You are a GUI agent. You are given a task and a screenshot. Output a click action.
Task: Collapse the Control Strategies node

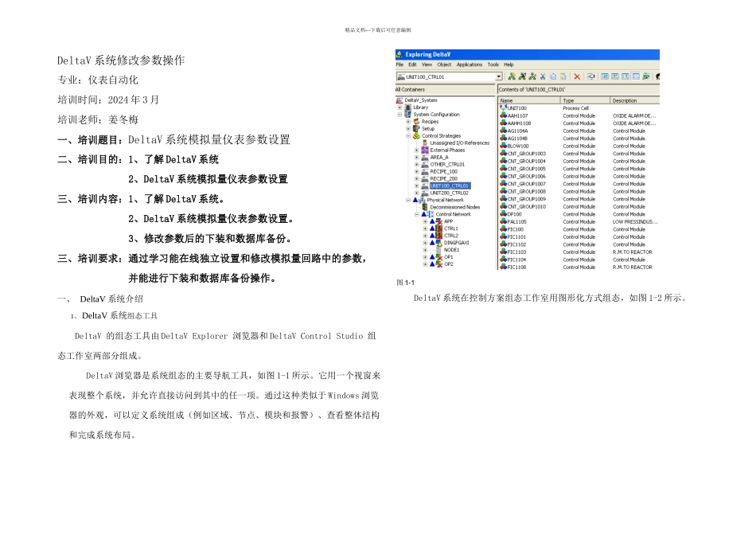tap(408, 136)
